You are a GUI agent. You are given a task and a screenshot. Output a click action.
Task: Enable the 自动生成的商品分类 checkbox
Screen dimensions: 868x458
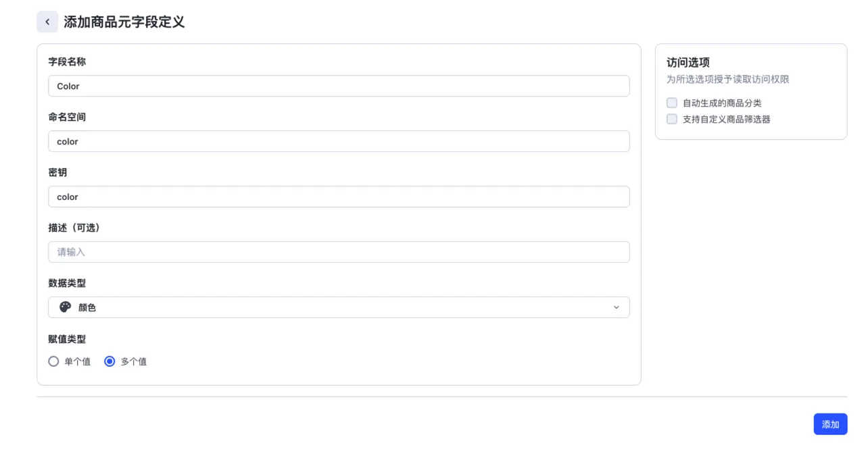(672, 103)
